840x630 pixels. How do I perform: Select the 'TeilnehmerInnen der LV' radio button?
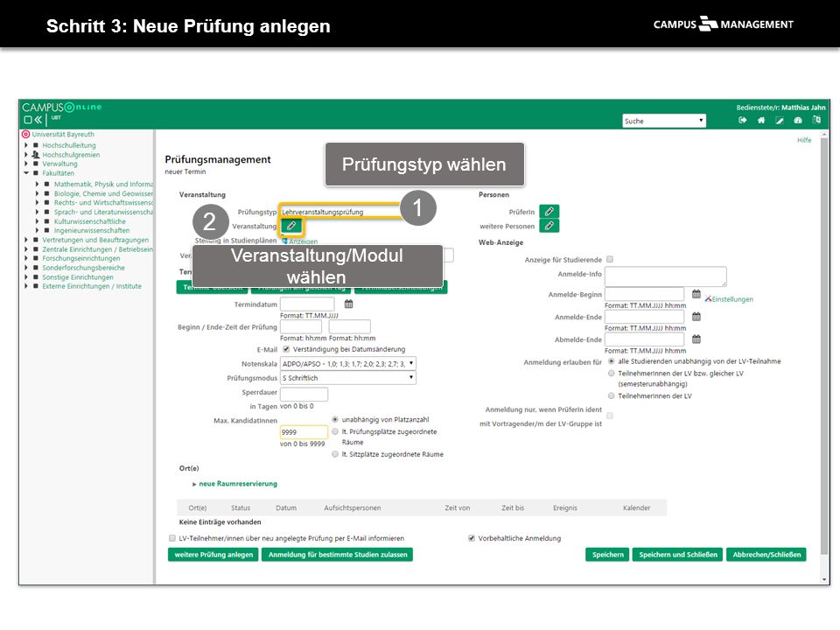[x=612, y=395]
